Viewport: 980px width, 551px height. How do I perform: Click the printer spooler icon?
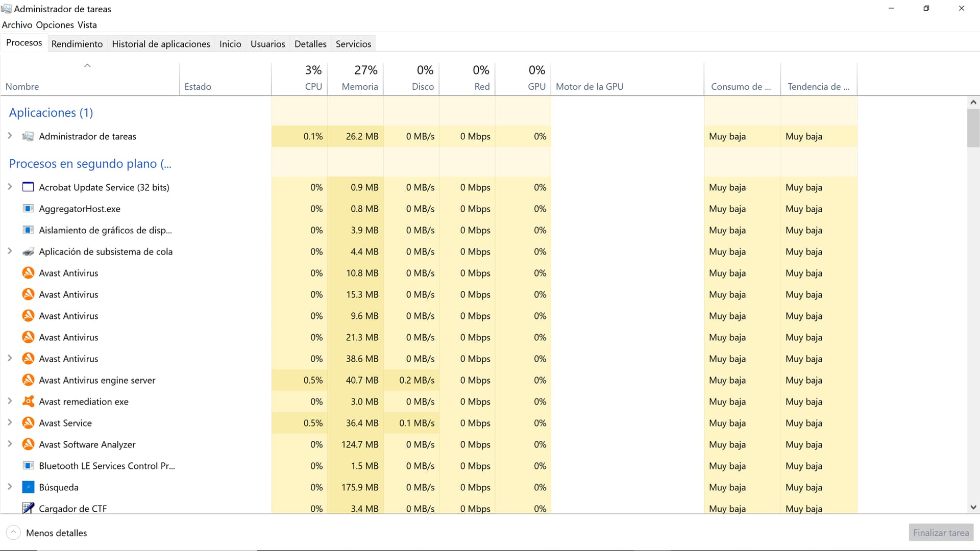[x=28, y=252]
